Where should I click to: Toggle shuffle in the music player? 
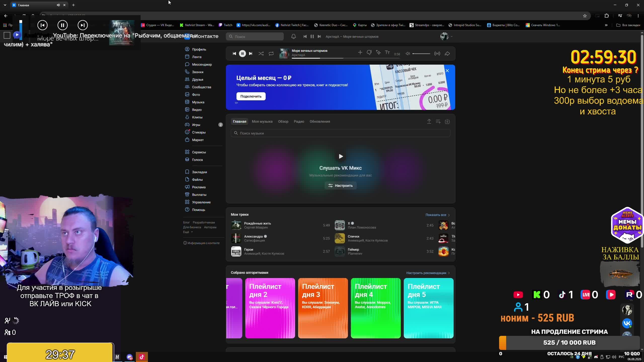(261, 54)
